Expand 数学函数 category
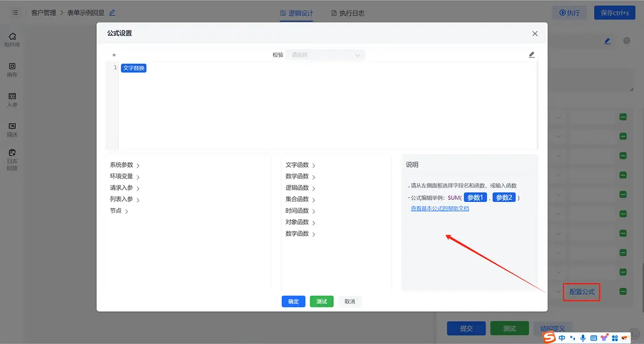The width and height of the screenshot is (644, 344). tap(300, 177)
